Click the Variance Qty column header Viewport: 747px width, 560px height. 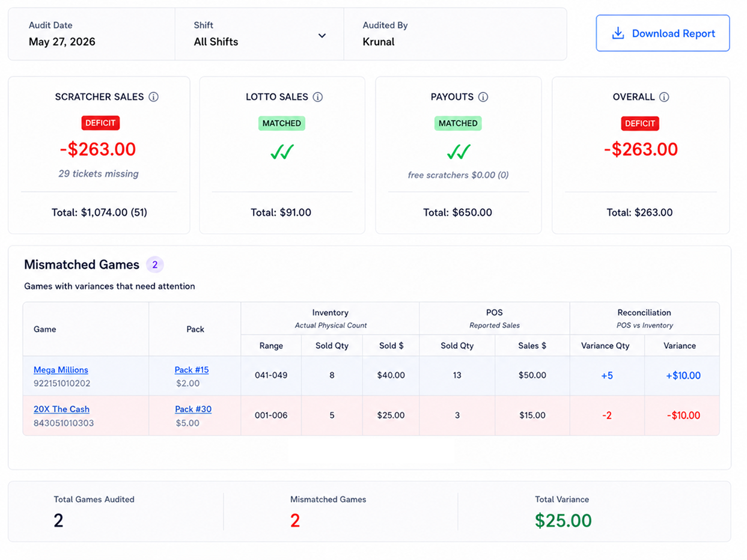click(607, 345)
